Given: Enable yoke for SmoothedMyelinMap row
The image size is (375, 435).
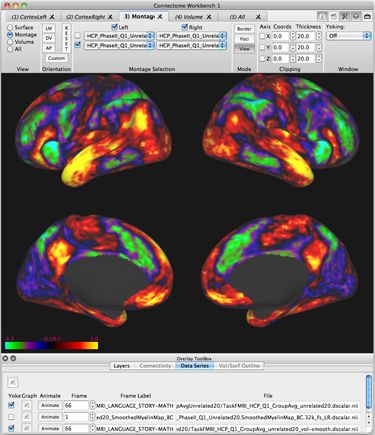Looking at the screenshot, I should [x=11, y=417].
